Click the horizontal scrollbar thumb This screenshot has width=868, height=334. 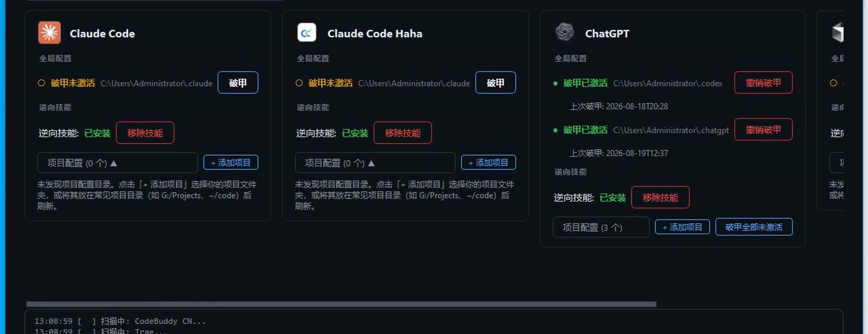[341, 304]
